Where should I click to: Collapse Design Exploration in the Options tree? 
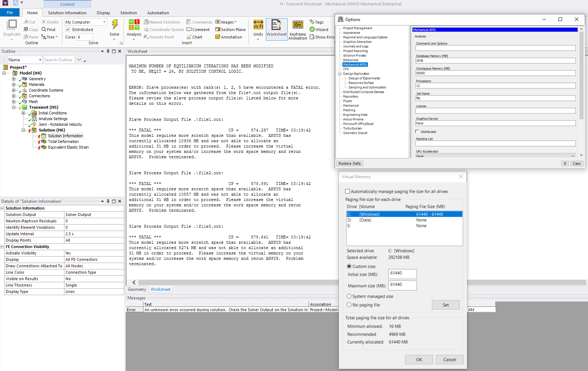[x=340, y=74]
